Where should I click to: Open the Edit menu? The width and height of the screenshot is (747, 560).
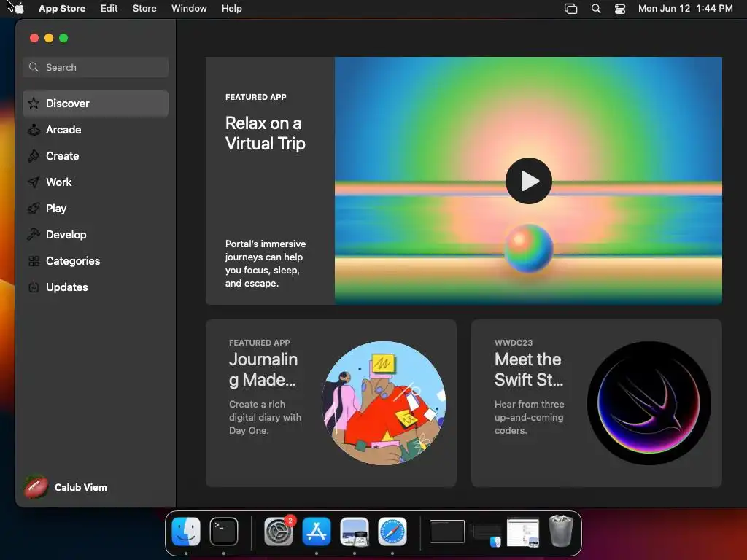pos(109,9)
